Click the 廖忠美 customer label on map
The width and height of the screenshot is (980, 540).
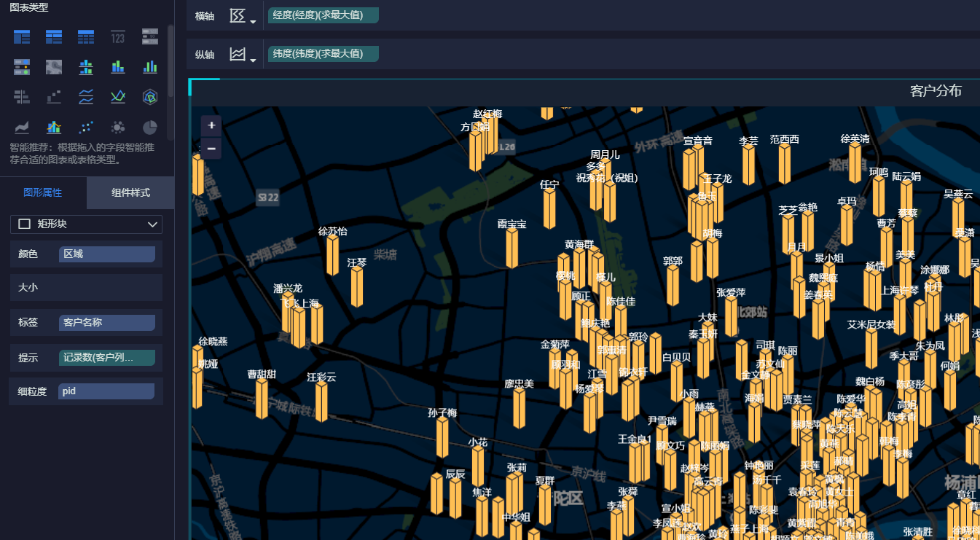tap(520, 383)
